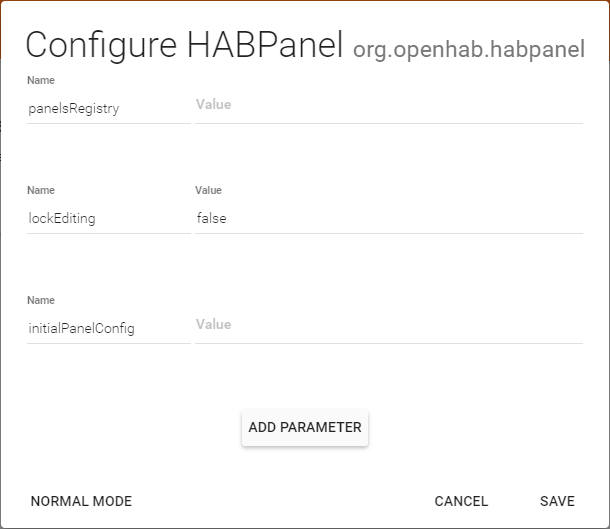
Task: Click the Name label above initialPanelConfig
Action: coord(41,300)
